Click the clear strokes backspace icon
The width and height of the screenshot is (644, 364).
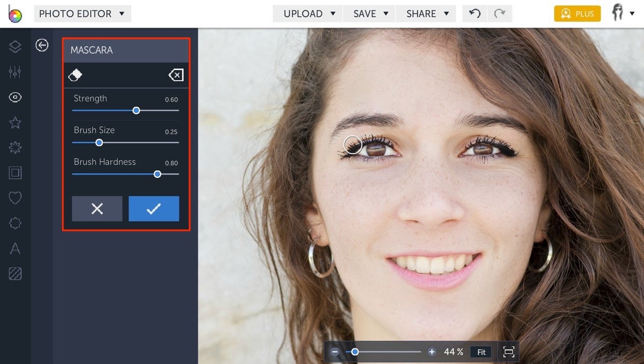point(175,75)
